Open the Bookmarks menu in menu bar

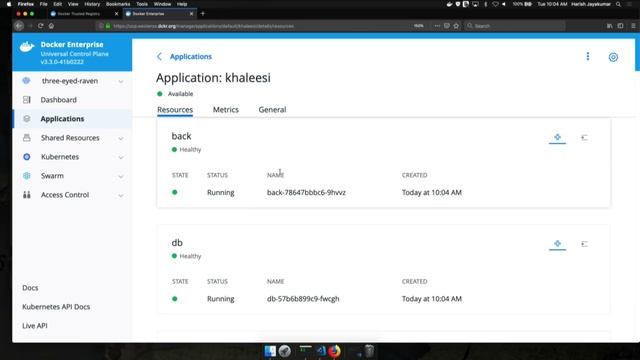click(118, 4)
